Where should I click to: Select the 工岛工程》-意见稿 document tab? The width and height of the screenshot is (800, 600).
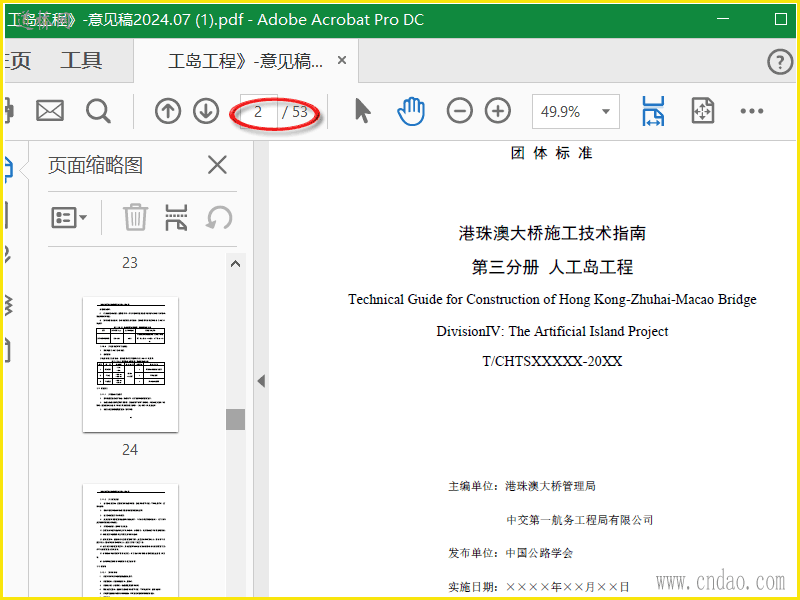click(245, 61)
